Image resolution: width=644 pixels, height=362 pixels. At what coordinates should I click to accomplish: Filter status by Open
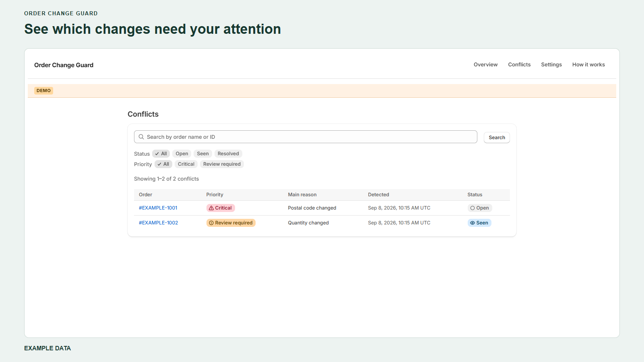point(182,154)
